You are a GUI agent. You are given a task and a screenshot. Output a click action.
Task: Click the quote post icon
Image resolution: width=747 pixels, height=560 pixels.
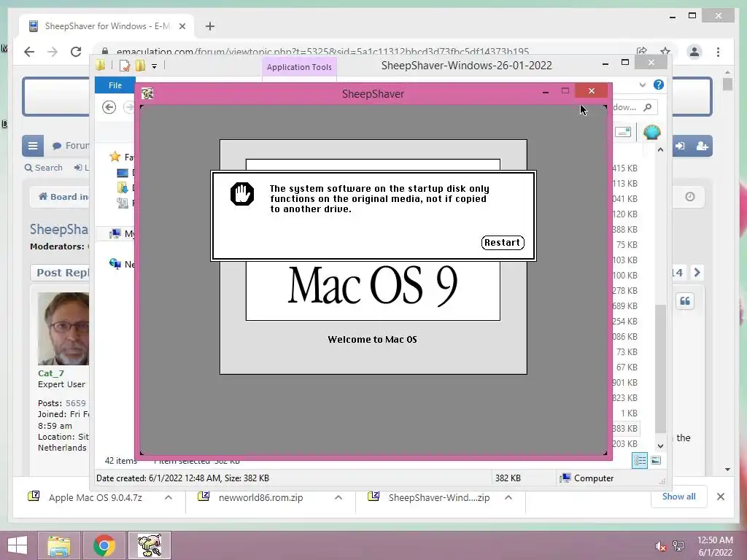685,301
